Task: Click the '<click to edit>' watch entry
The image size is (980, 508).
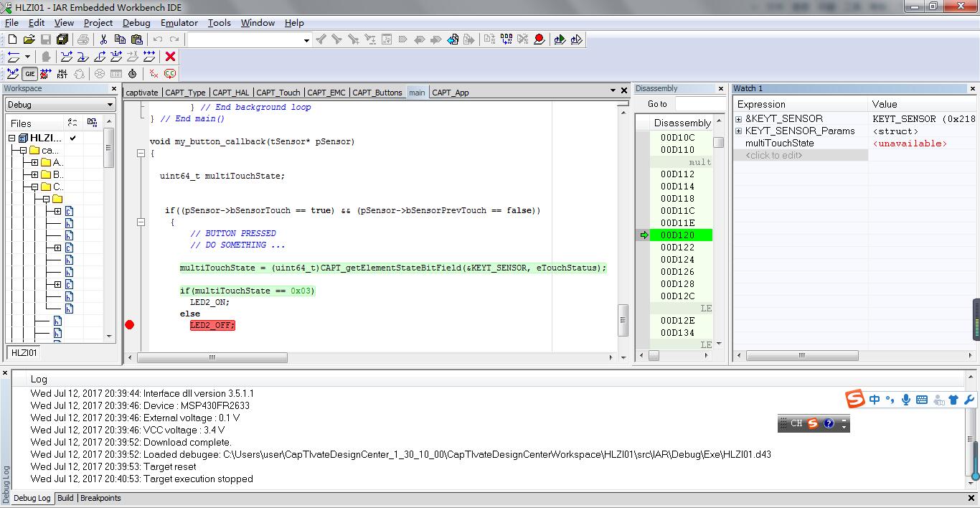Action: point(774,156)
